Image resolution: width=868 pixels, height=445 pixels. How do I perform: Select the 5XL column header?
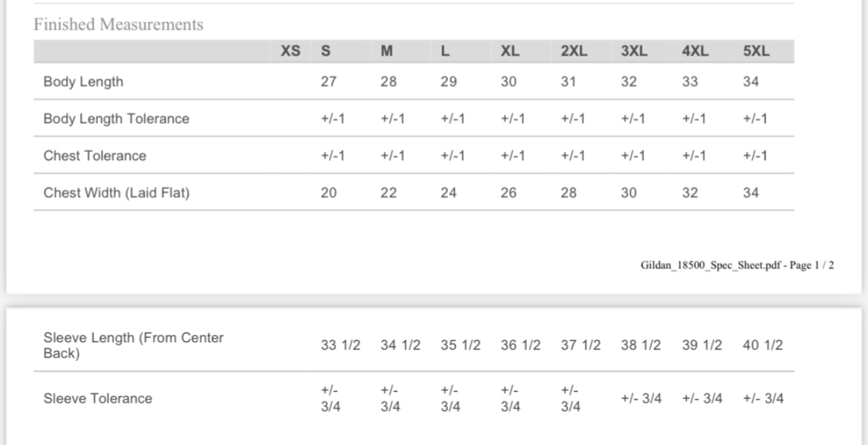pos(756,51)
